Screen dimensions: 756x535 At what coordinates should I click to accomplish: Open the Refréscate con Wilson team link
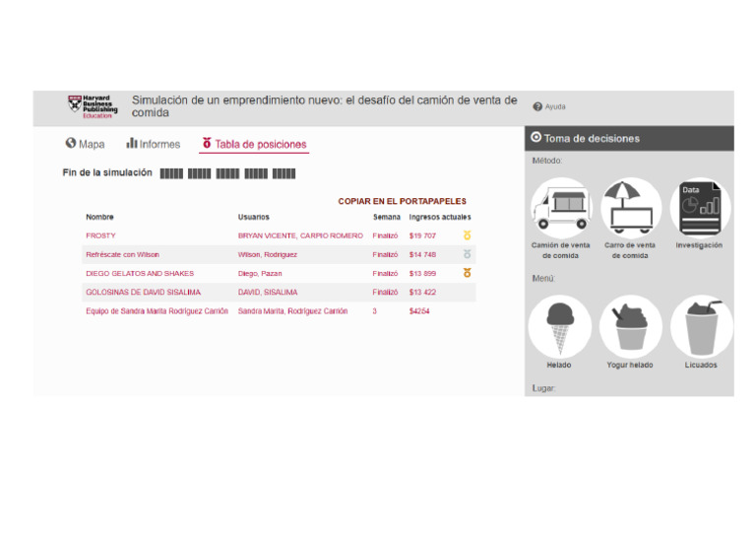pos(122,254)
